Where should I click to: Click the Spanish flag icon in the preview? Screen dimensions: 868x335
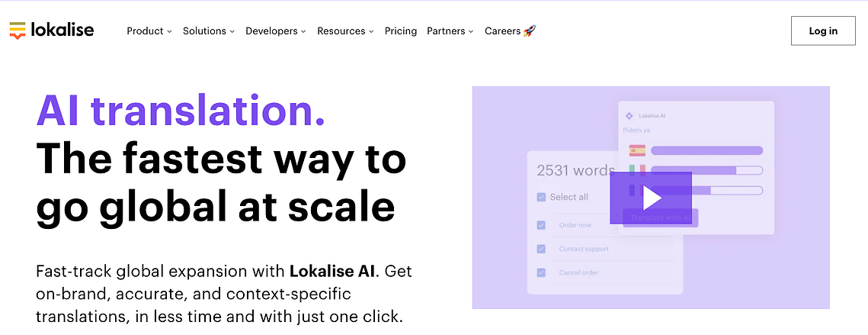638,150
